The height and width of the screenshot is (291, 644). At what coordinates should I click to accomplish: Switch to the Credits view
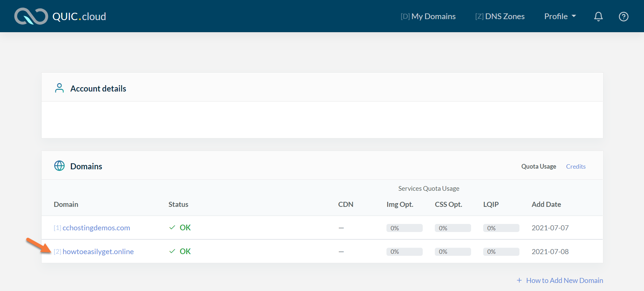pos(576,167)
